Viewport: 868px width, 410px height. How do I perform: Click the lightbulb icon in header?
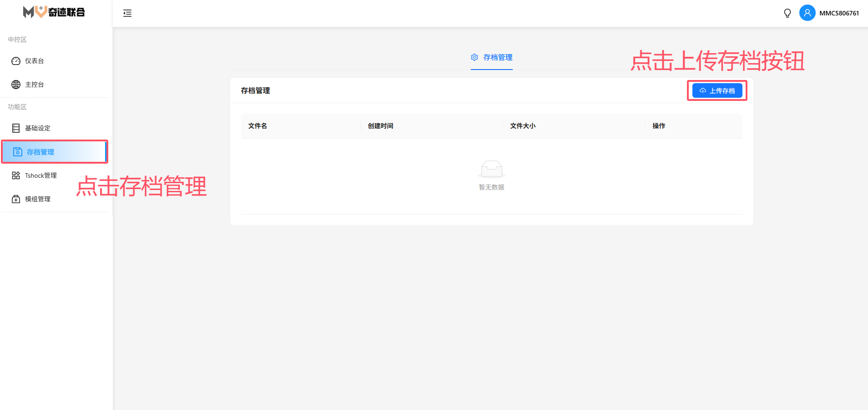787,13
